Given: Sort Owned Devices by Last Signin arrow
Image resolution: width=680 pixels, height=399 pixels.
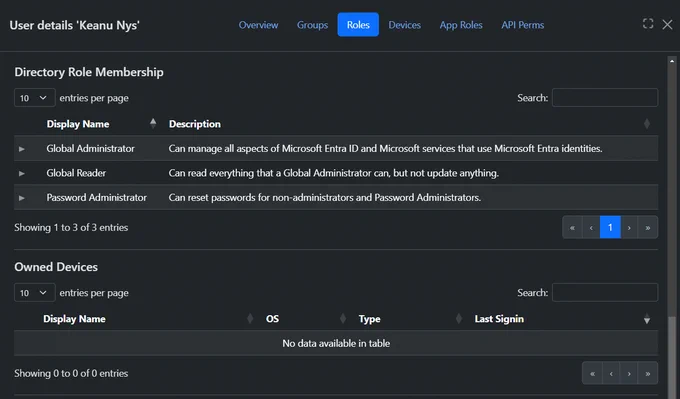Looking at the screenshot, I should pos(647,319).
